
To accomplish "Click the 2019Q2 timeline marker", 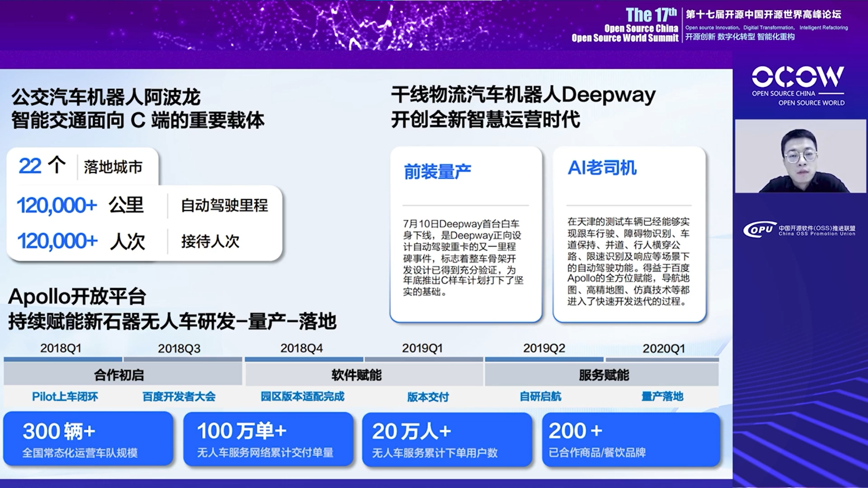I will click(544, 348).
